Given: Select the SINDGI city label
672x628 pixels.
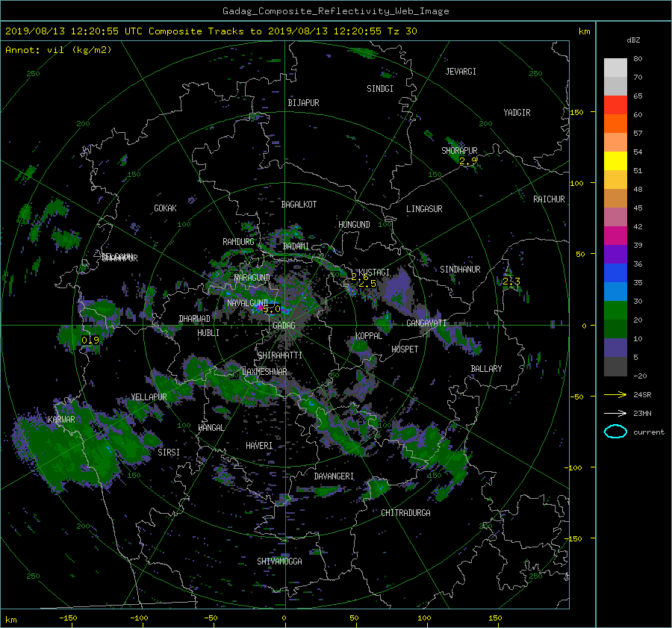Looking at the screenshot, I should 380,89.
